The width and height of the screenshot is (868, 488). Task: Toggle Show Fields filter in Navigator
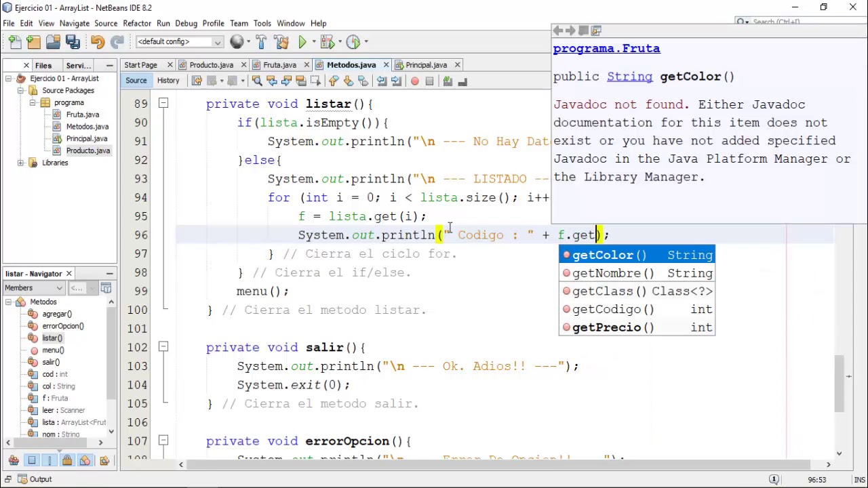pyautogui.click(x=32, y=461)
